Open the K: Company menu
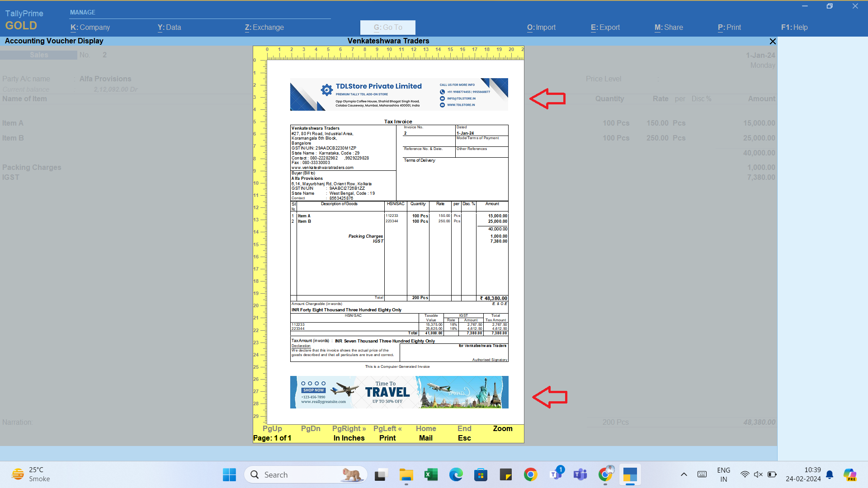Screen dimensions: 868x488 point(90,27)
